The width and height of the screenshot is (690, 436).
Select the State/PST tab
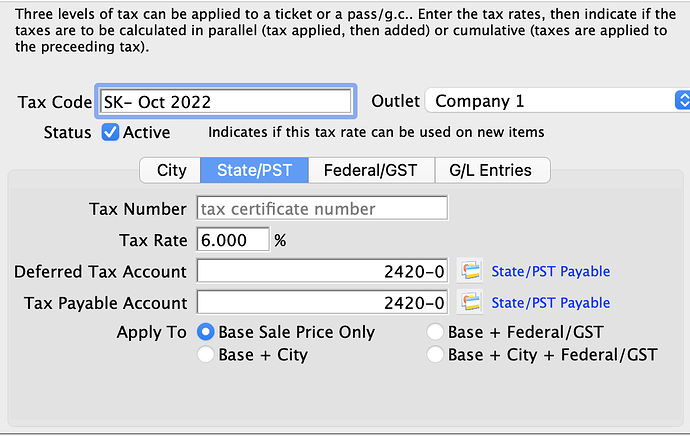254,170
